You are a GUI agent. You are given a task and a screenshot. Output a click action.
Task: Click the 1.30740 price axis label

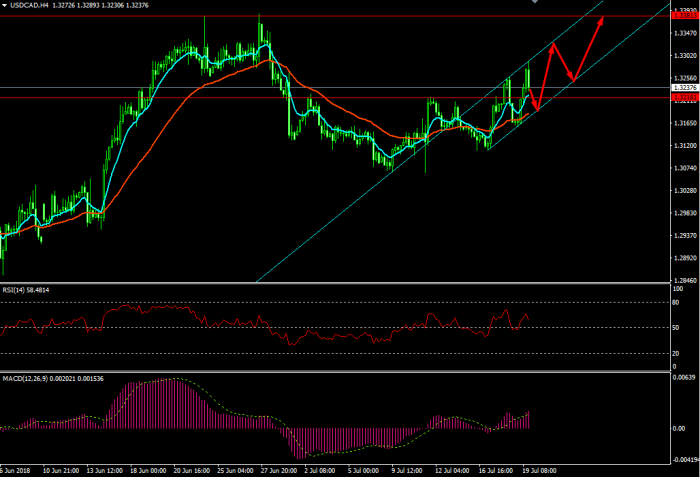point(685,168)
